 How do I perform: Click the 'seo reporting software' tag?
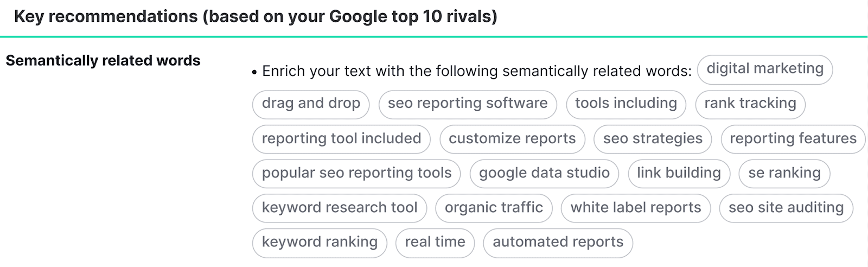(468, 104)
